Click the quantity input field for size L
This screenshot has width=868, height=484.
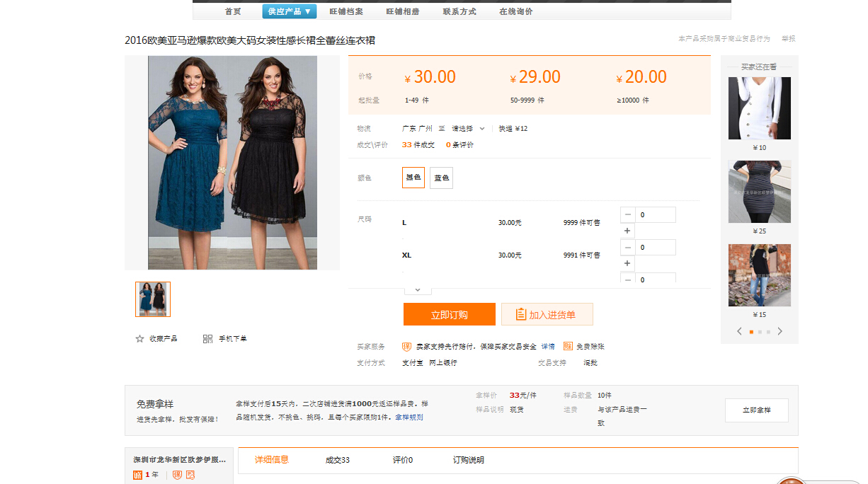click(x=655, y=214)
